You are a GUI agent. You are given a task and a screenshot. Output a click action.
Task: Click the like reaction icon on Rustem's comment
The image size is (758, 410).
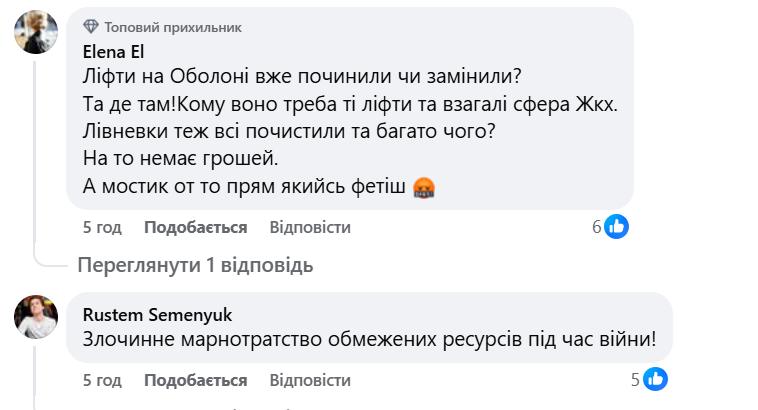(x=655, y=380)
